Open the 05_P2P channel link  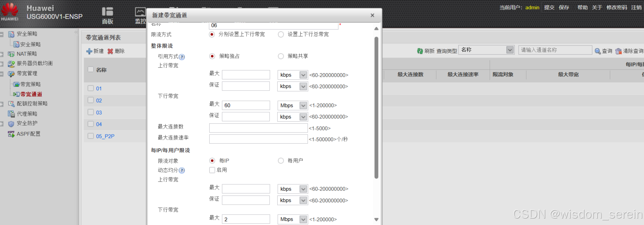(105, 136)
